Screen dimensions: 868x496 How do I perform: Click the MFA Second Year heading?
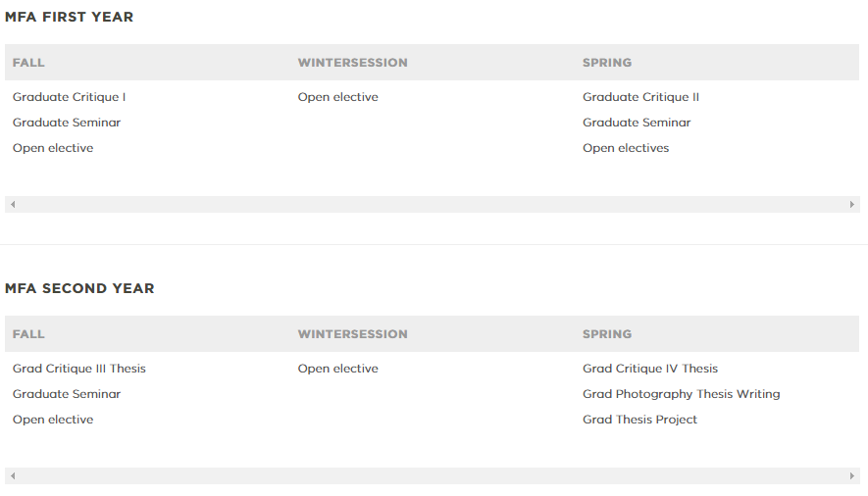pos(79,288)
